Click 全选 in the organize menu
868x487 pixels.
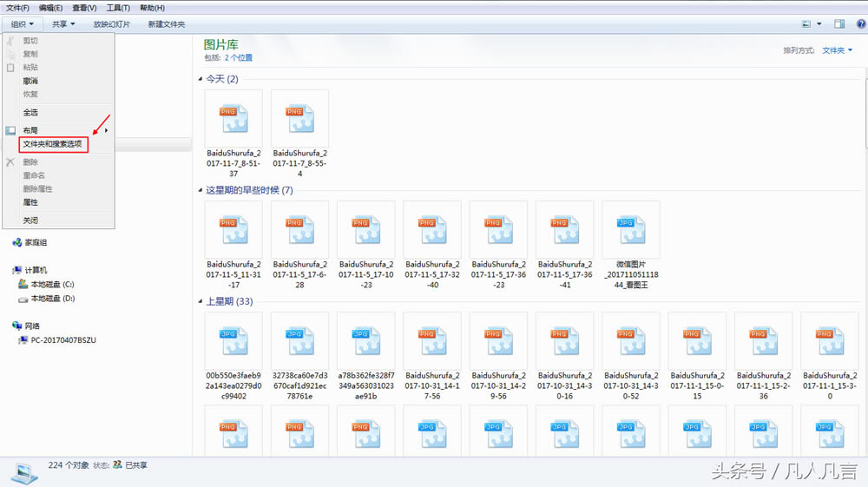pyautogui.click(x=30, y=112)
